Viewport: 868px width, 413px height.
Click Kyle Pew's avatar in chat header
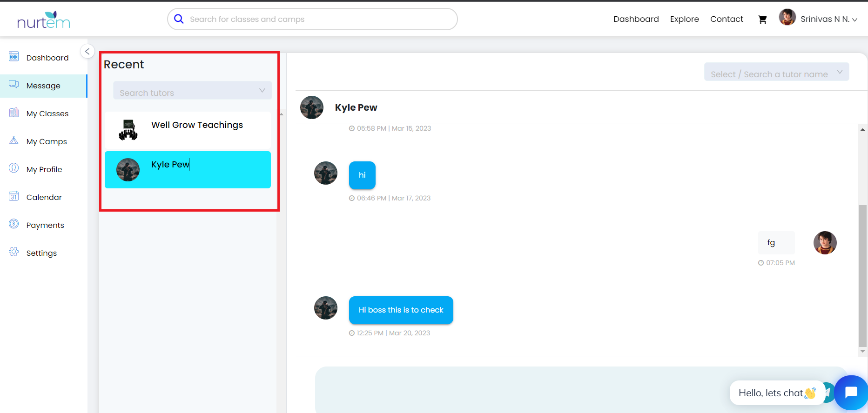click(312, 107)
